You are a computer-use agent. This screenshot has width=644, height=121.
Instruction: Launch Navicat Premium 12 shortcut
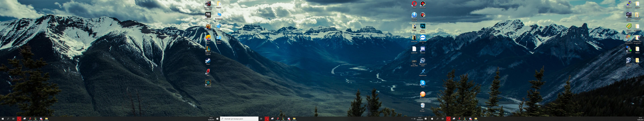(x=629, y=39)
